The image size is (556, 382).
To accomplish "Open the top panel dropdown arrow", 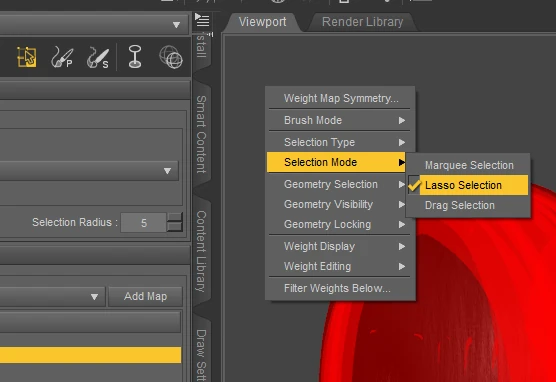I will [176, 25].
